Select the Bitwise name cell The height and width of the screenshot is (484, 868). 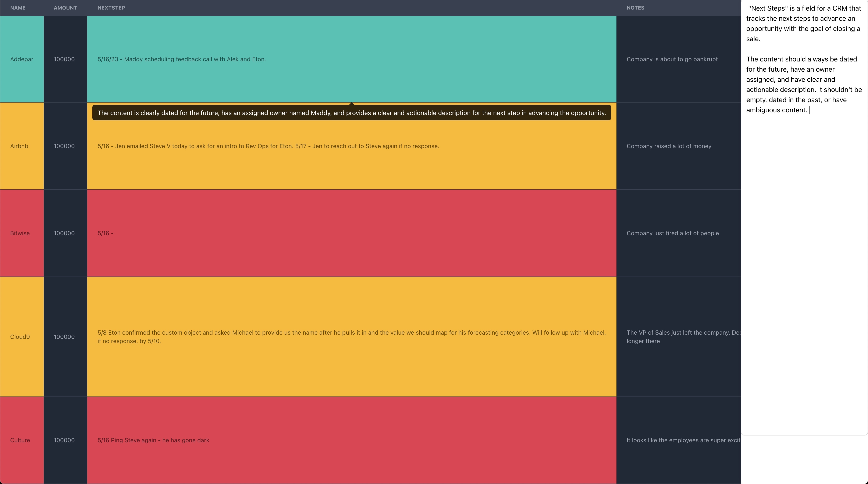coord(20,233)
